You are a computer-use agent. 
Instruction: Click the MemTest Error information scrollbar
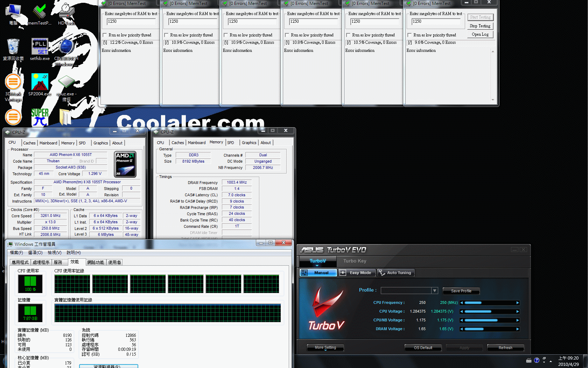493,75
